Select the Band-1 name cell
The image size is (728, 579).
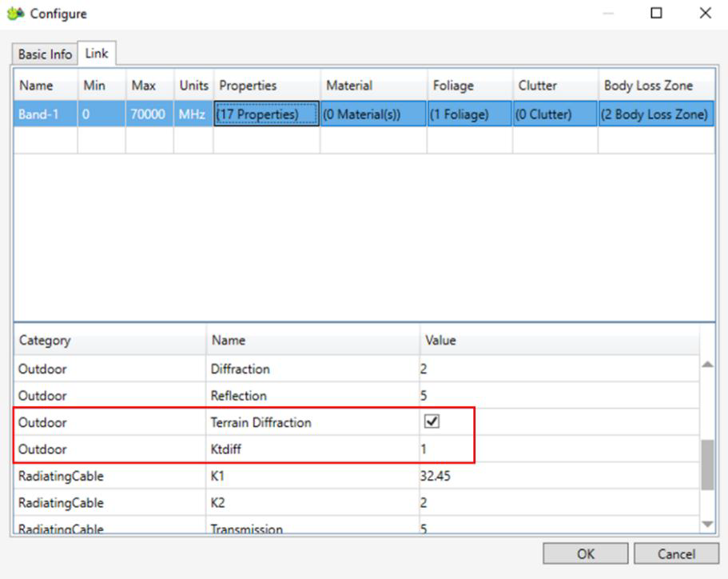[45, 114]
